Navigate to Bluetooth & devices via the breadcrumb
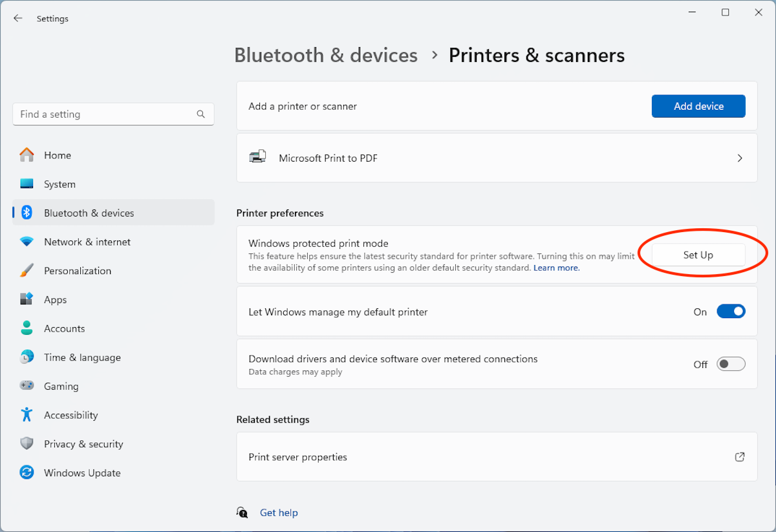This screenshot has width=776, height=532. [326, 56]
